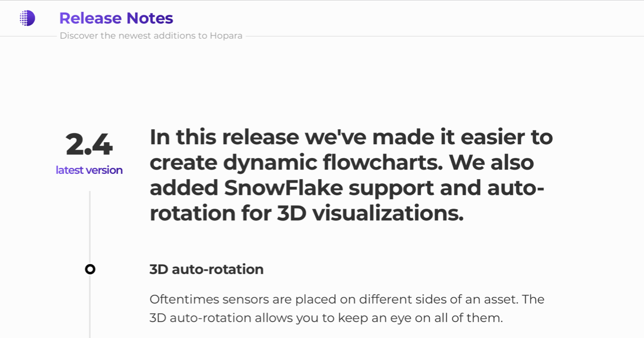Click the Hopara dotted half-circle logo
Image resolution: width=644 pixels, height=338 pixels.
(x=27, y=18)
